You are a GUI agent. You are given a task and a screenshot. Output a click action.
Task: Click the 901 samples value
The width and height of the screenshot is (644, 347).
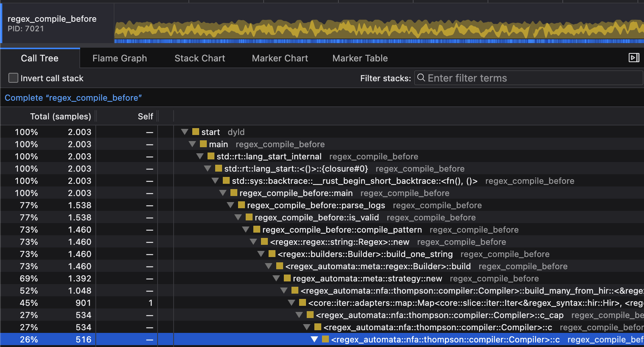pyautogui.click(x=83, y=302)
